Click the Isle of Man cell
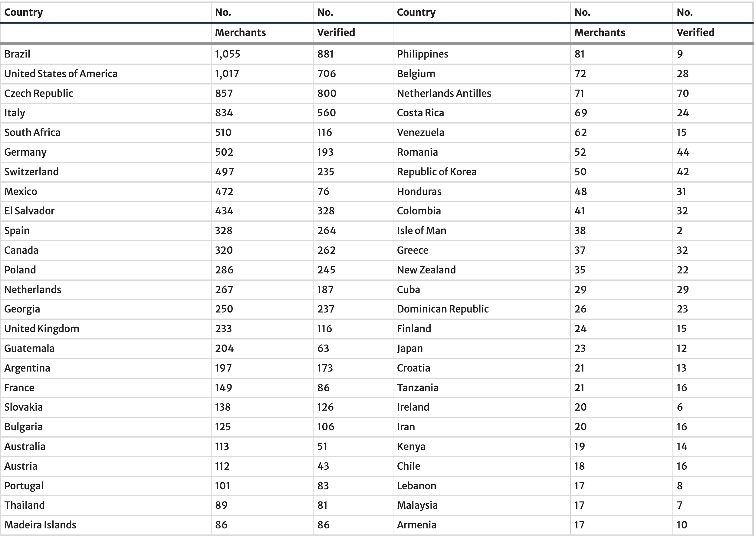 (421, 230)
